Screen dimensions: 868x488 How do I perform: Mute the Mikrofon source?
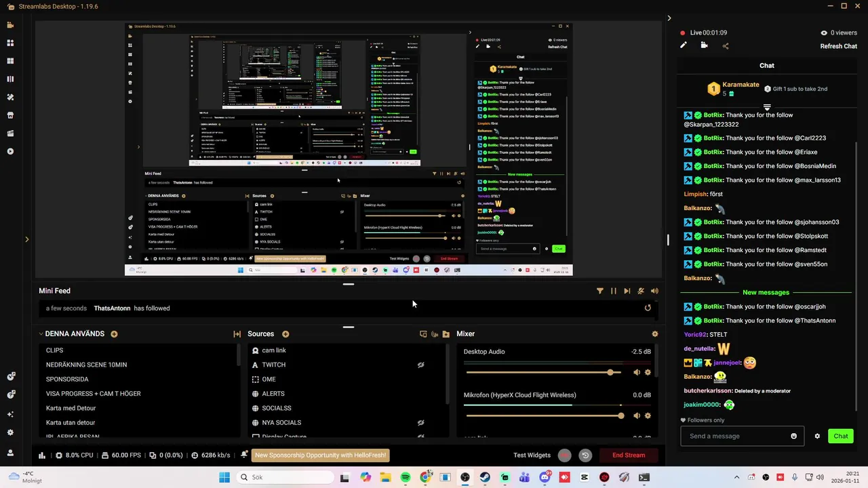pyautogui.click(x=636, y=416)
